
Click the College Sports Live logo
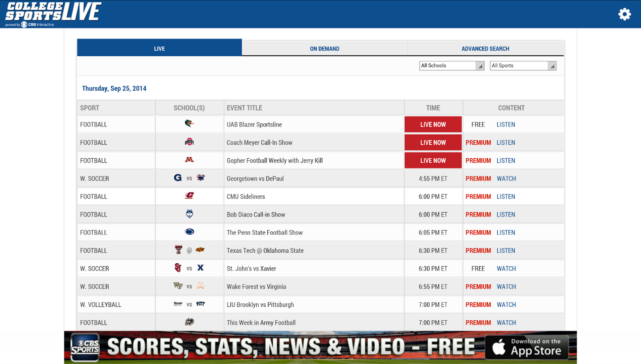53,14
